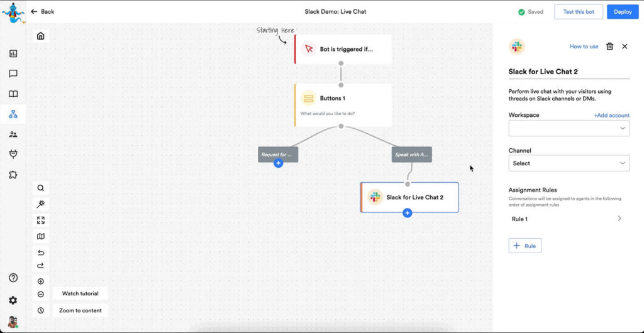Click the zoom in plus icon
This screenshot has width=644, height=333.
pos(41,281)
